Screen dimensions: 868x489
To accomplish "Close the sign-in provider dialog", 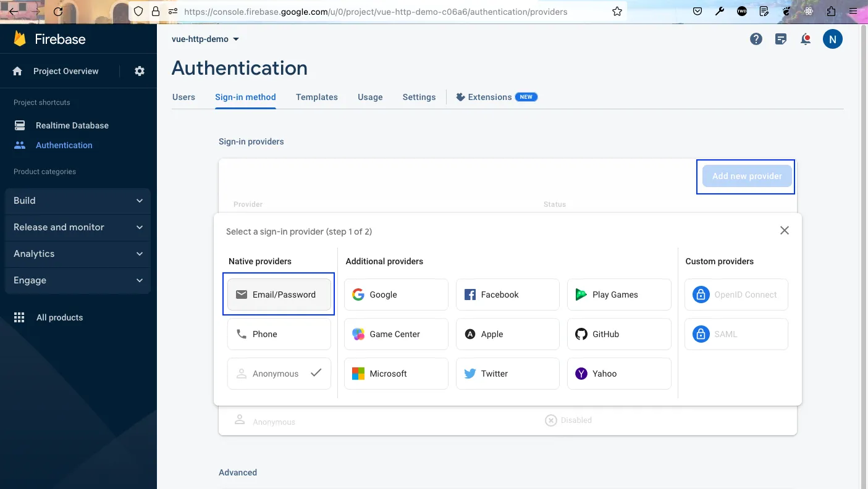I will [785, 230].
